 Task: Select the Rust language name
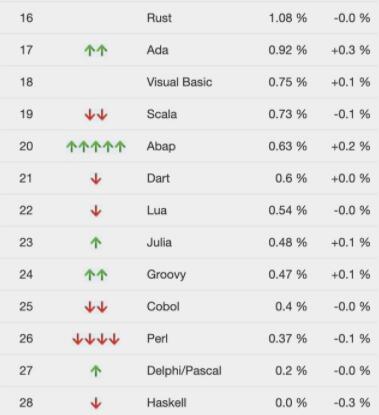click(159, 18)
